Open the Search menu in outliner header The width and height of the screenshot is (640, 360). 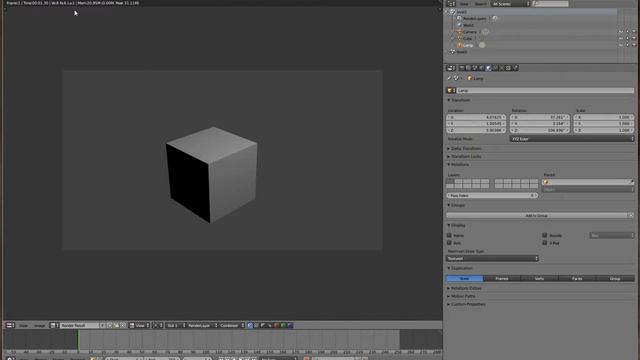point(480,4)
